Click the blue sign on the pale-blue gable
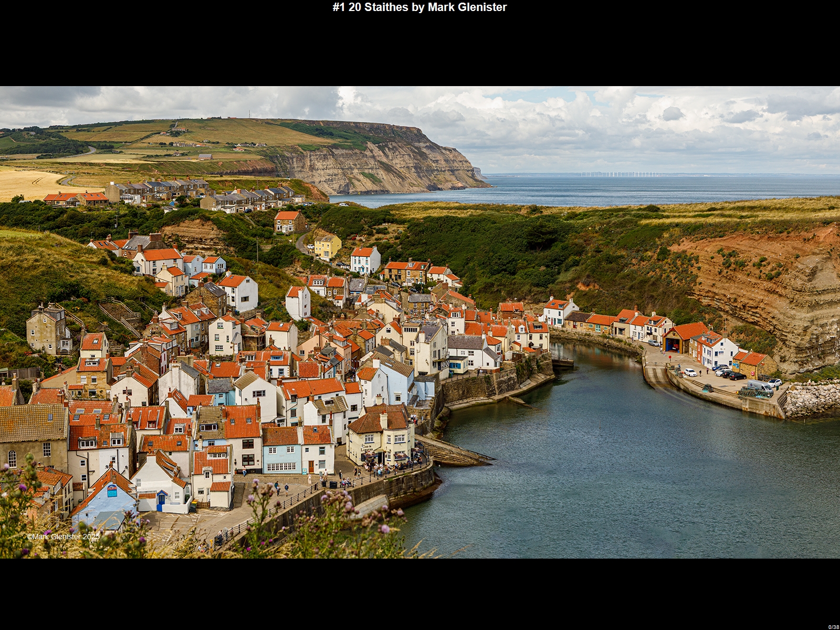The height and width of the screenshot is (630, 840). click(112, 491)
